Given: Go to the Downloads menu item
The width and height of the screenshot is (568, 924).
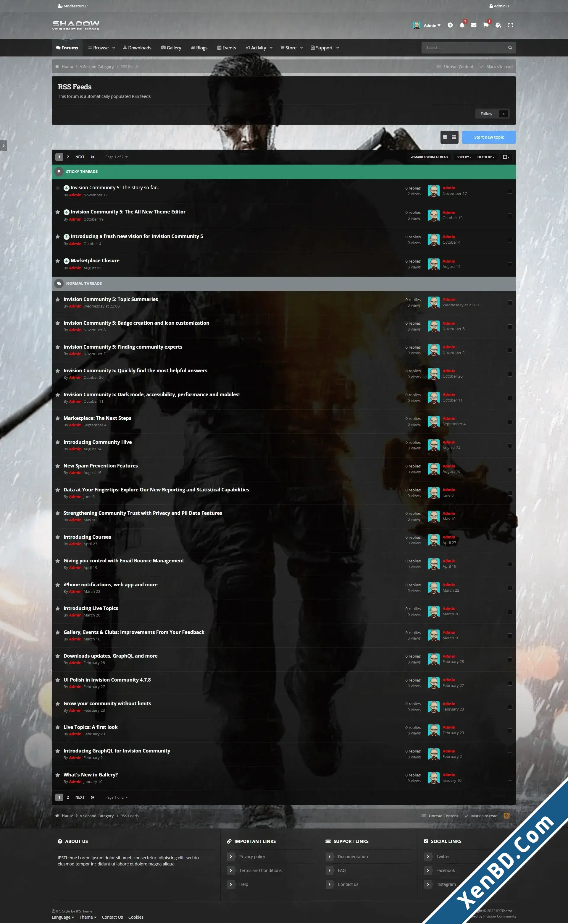Looking at the screenshot, I should tap(137, 48).
